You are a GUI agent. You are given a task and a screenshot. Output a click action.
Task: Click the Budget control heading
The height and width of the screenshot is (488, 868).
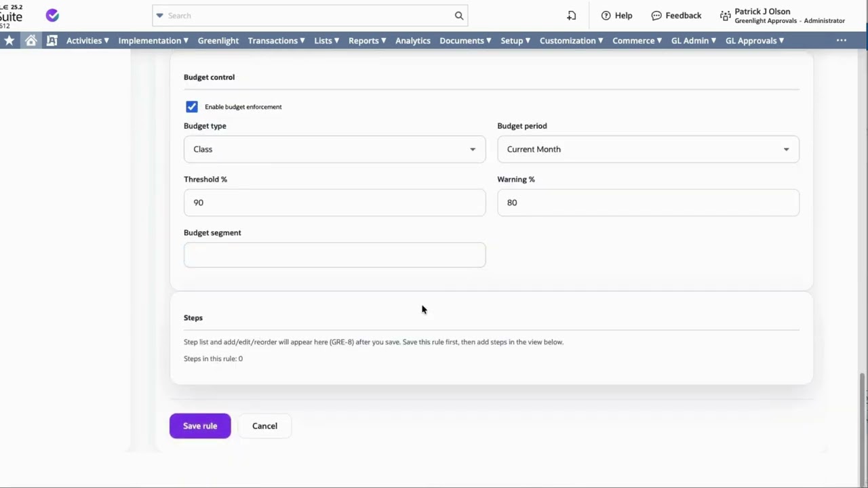(x=209, y=77)
